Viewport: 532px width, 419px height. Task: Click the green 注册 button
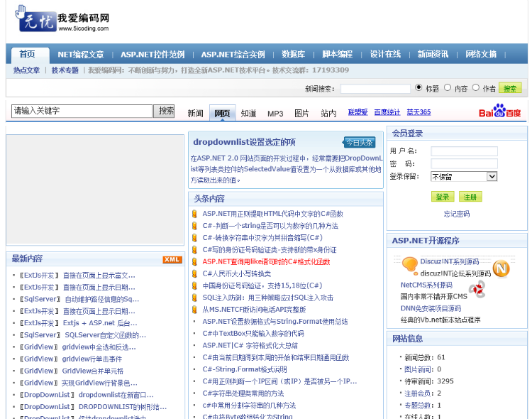(470, 197)
